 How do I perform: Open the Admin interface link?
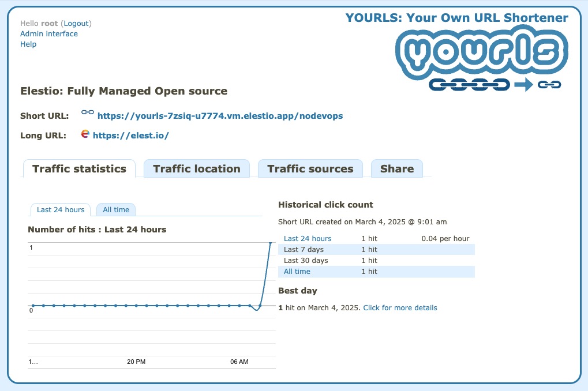coord(48,33)
